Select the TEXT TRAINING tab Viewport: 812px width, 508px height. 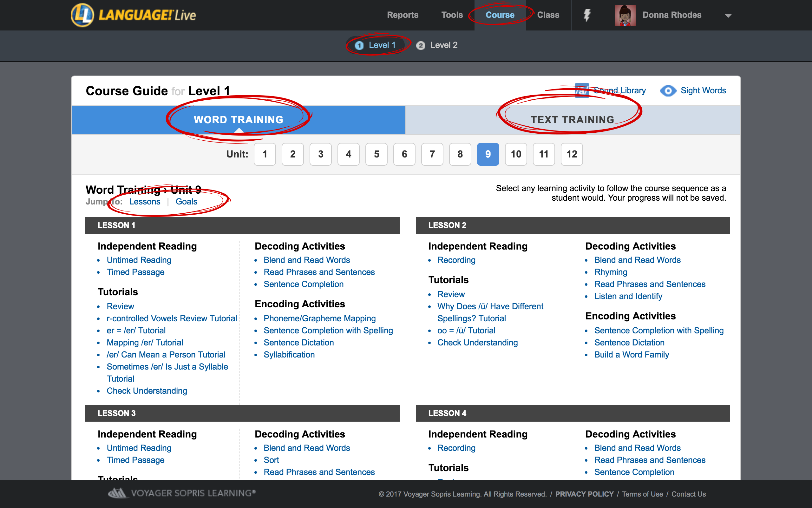(573, 120)
